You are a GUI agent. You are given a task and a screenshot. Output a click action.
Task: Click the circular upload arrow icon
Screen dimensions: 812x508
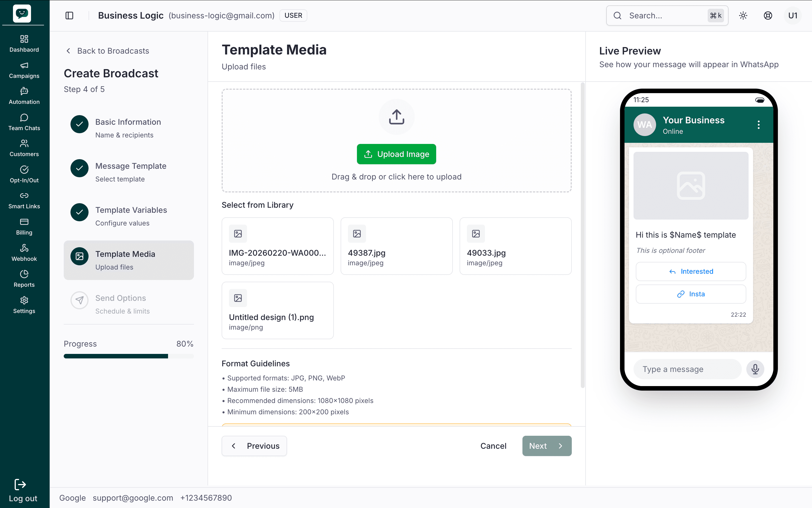coord(397,117)
